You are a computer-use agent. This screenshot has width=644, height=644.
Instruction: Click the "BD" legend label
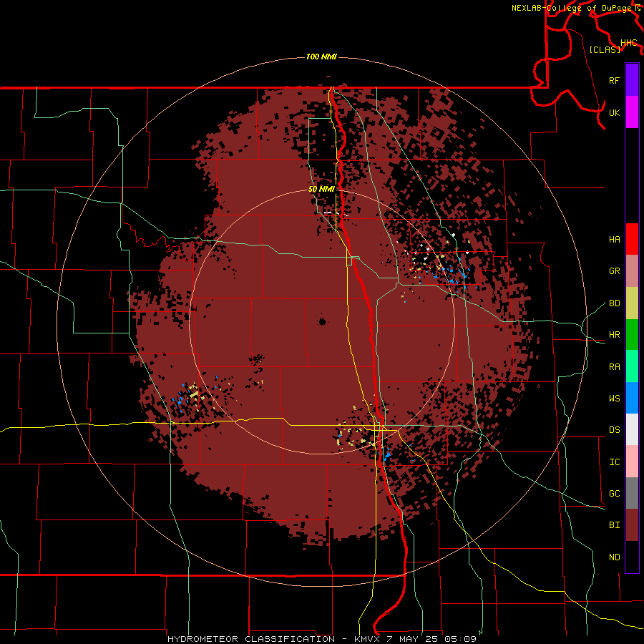(614, 303)
